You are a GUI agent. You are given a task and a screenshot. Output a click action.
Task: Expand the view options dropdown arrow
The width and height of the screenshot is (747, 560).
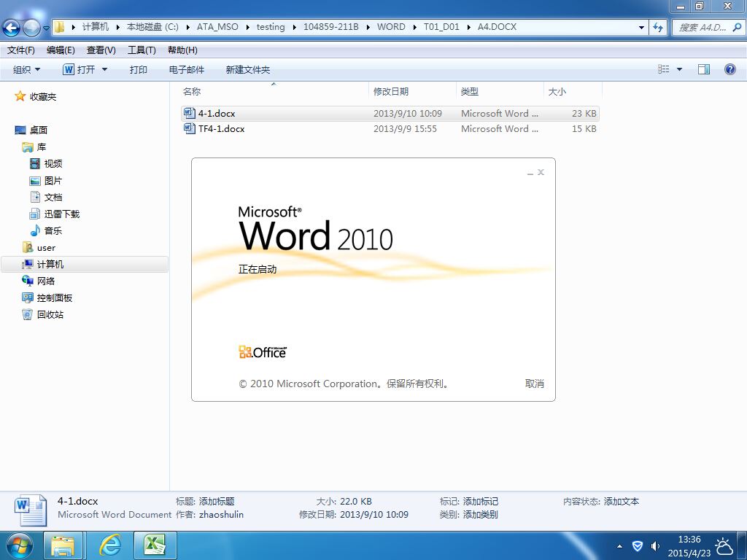tap(679, 69)
